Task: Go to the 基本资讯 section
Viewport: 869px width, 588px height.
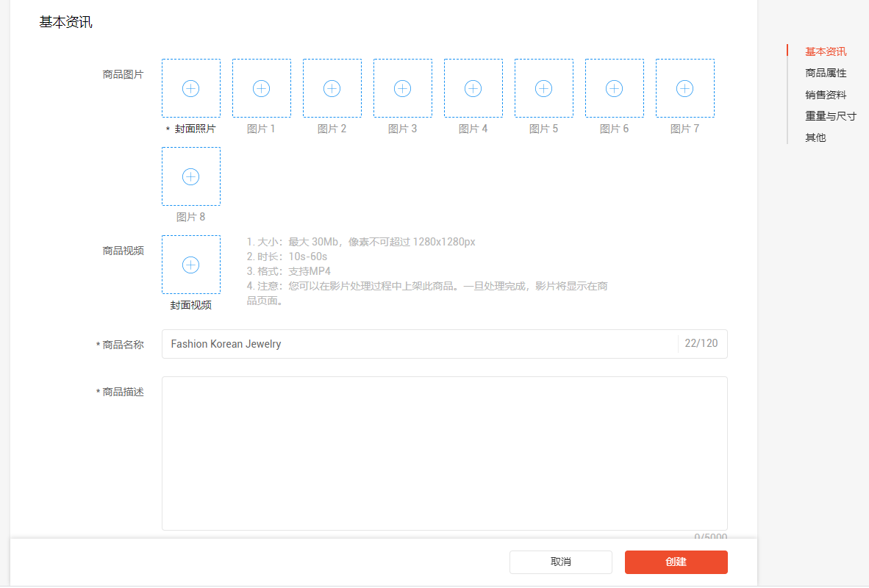Action: 824,51
